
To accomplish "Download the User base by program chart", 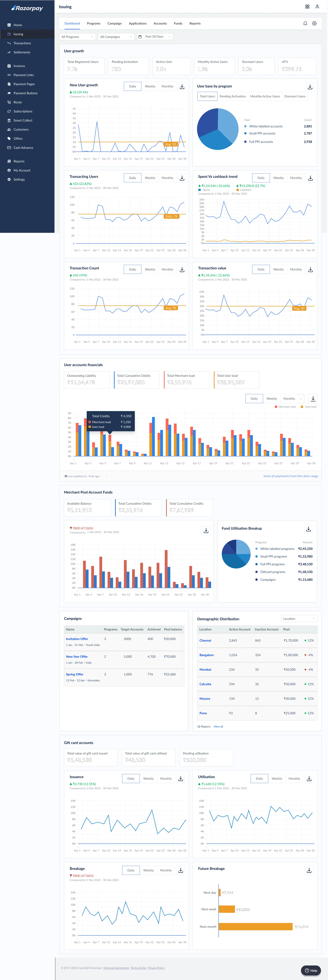I will tap(310, 87).
